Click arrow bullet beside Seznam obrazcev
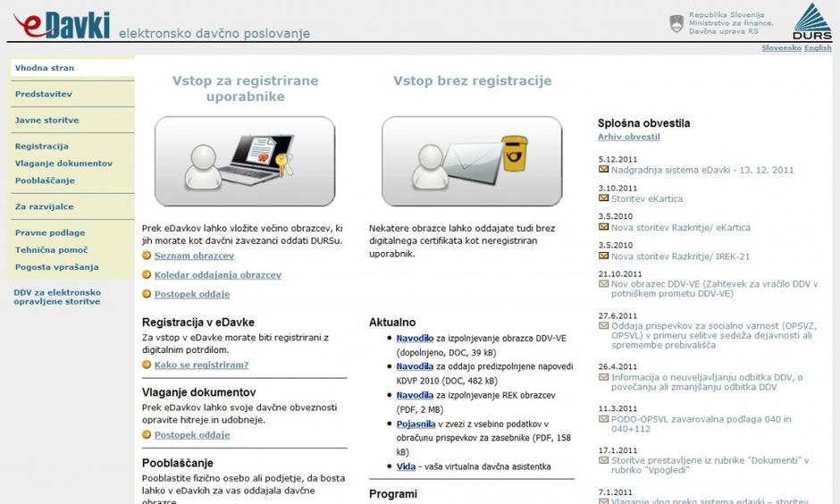 pyautogui.click(x=147, y=256)
